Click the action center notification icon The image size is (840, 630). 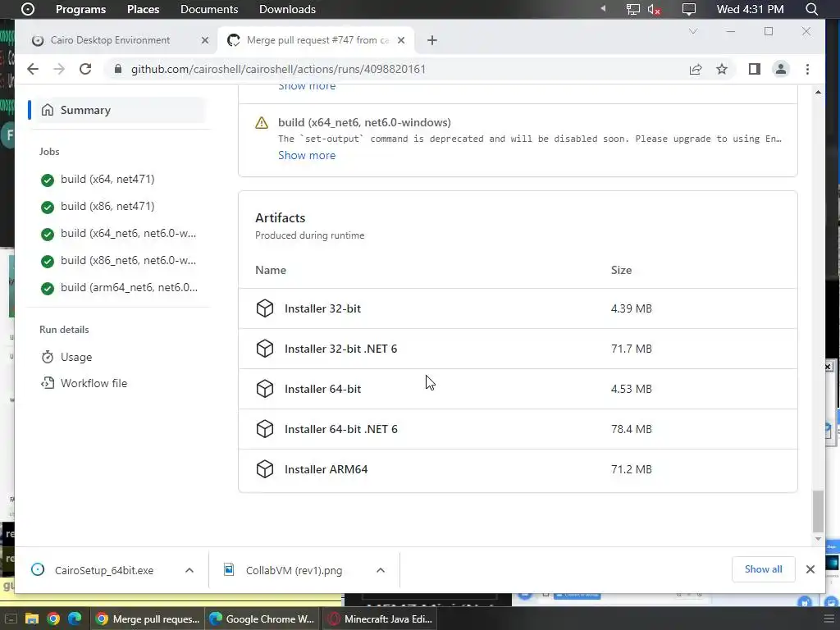click(689, 9)
